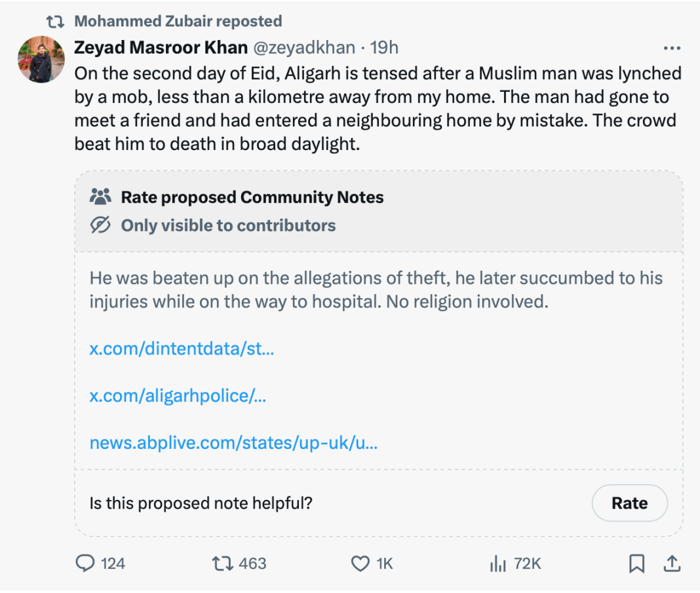Bookmark this post
The width and height of the screenshot is (700, 593).
tap(636, 564)
